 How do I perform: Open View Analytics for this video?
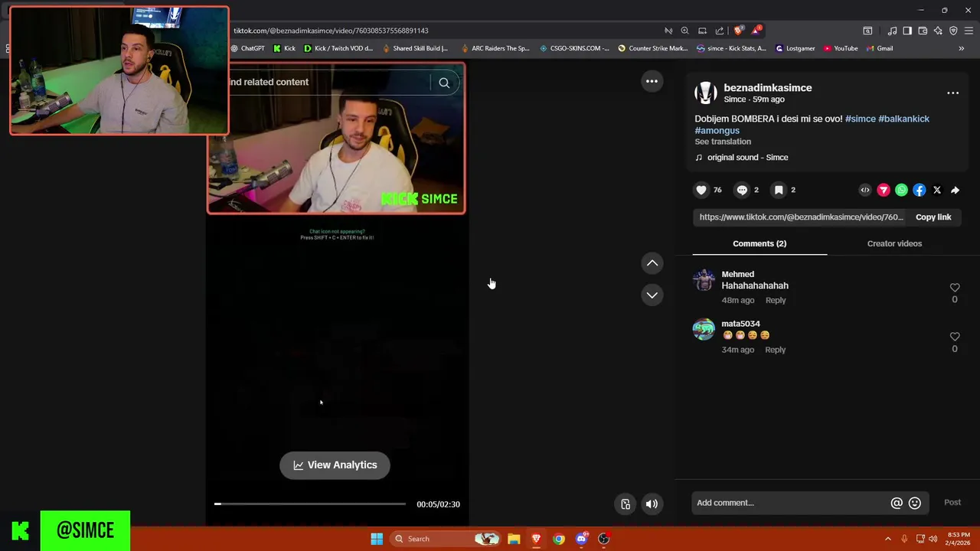pos(335,465)
